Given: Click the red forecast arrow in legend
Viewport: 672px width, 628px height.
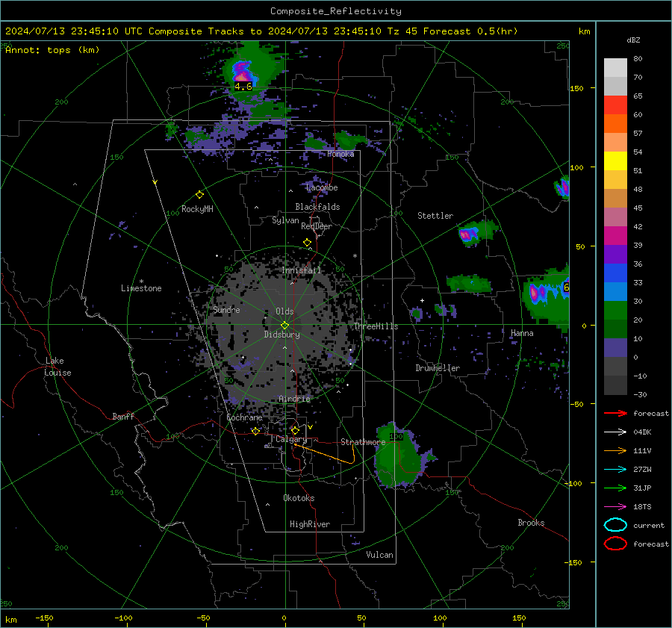Looking at the screenshot, I should tap(615, 413).
